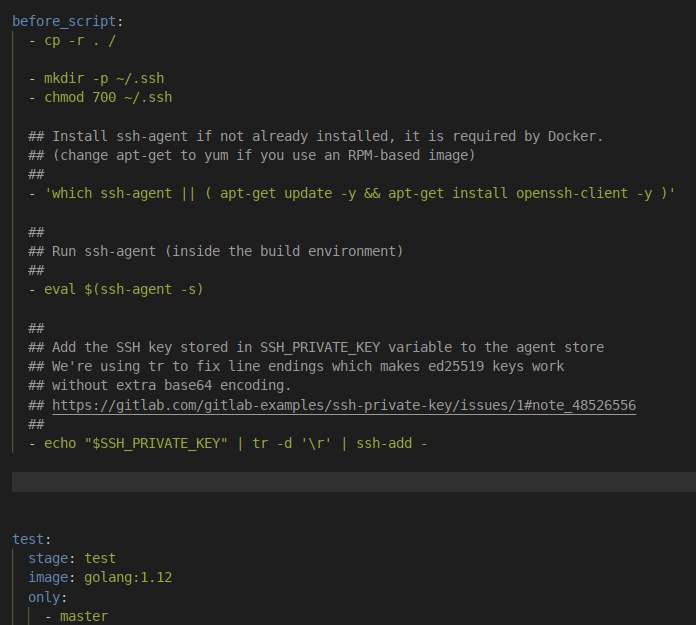The width and height of the screenshot is (696, 625).
Task: Click the before_script key
Action: pyautogui.click(x=64, y=21)
